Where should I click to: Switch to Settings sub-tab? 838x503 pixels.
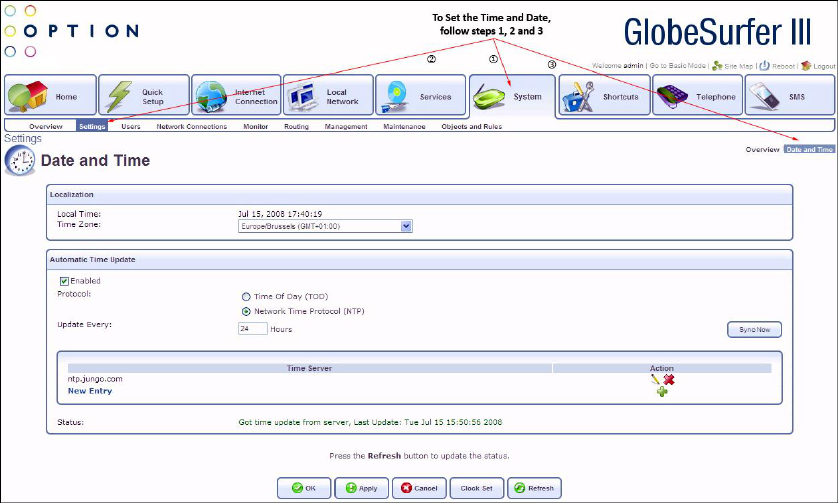(92, 126)
